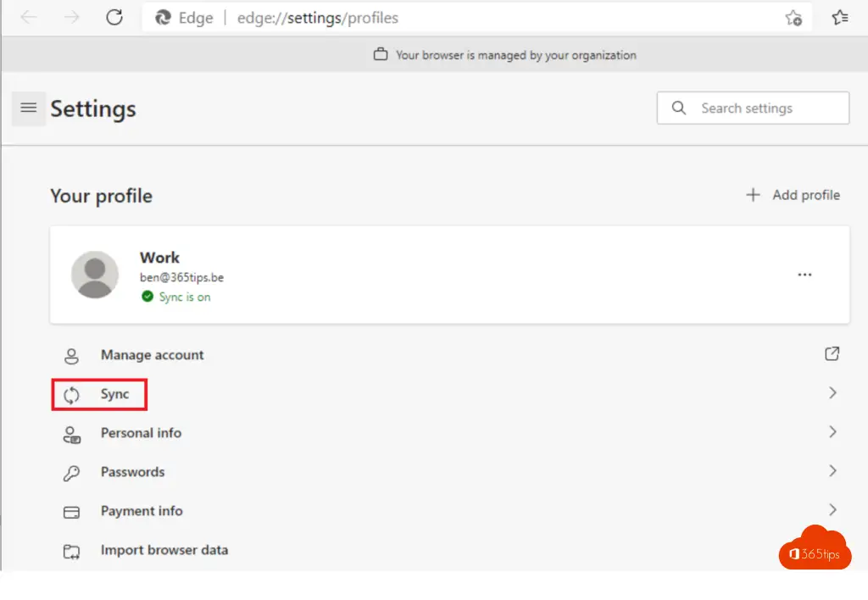Click the Work profile name

(159, 258)
